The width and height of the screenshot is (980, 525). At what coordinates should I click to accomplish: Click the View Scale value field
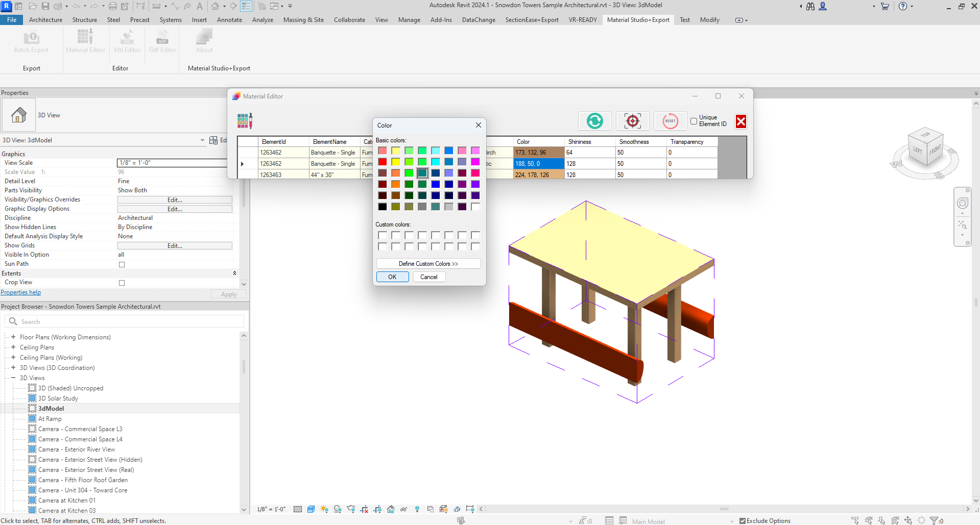point(172,163)
